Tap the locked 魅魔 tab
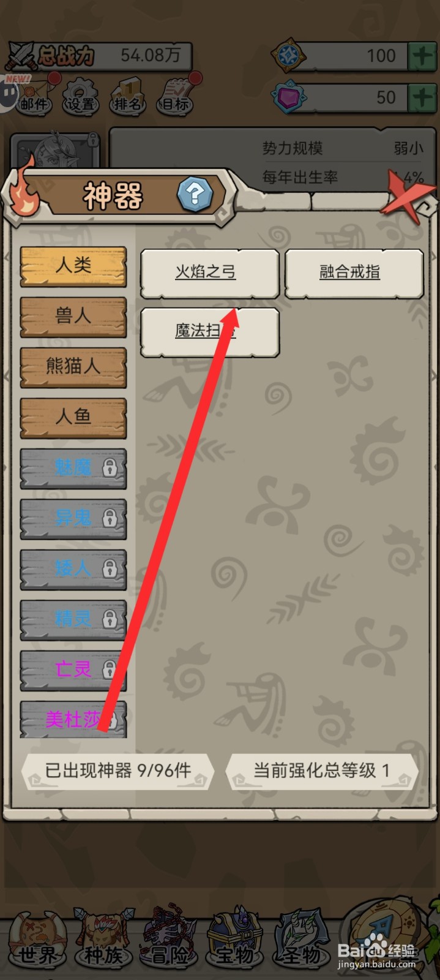Screen dimensions: 440x980 pos(73,468)
